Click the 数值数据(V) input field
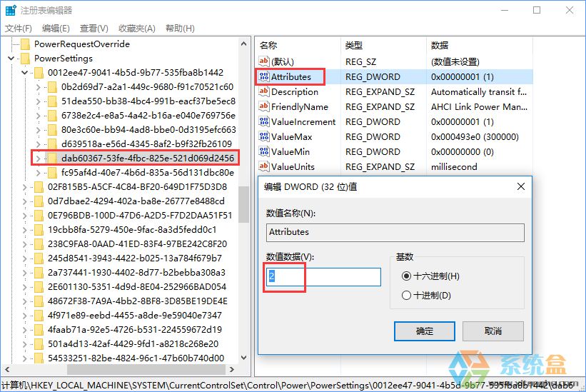This screenshot has width=586, height=392. (323, 277)
